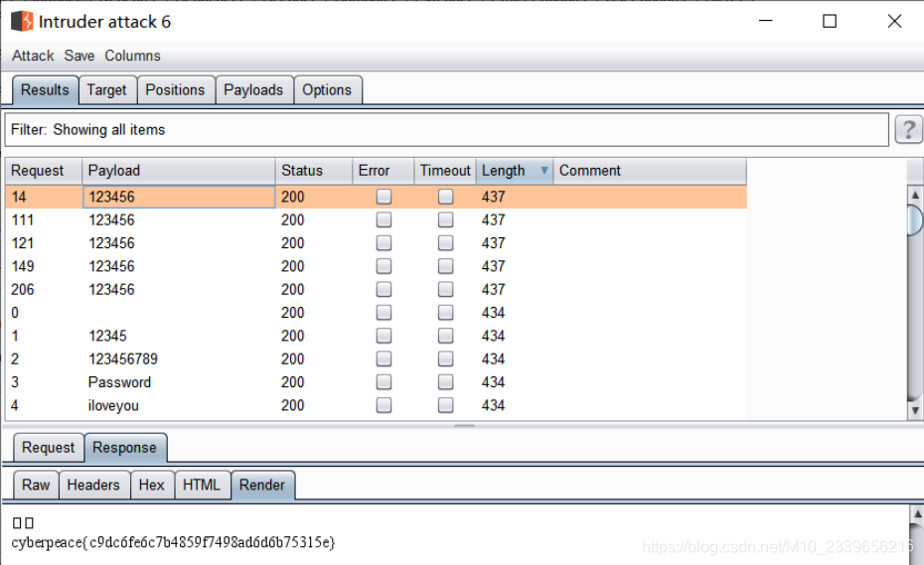The image size is (924, 565).
Task: Sort by the Request column header
Action: (44, 171)
